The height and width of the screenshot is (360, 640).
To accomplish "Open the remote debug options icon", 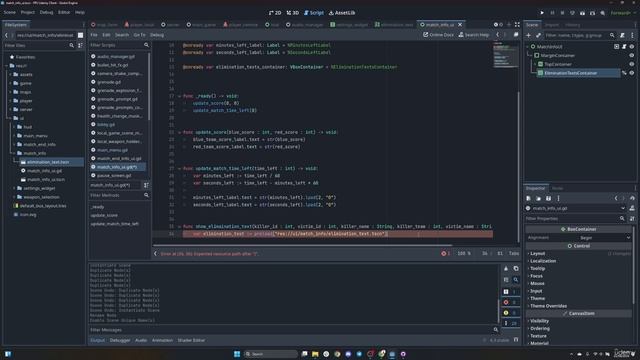I will point(572,13).
